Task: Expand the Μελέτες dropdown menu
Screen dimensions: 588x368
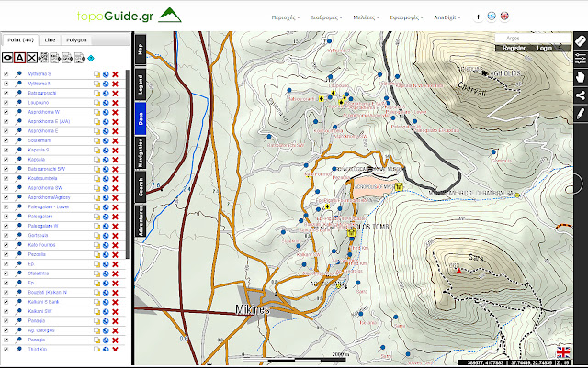Action: tap(366, 17)
